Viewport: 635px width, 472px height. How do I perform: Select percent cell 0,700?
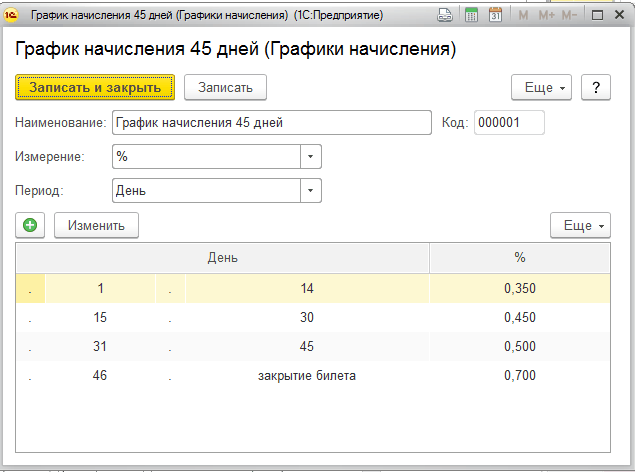tap(520, 376)
